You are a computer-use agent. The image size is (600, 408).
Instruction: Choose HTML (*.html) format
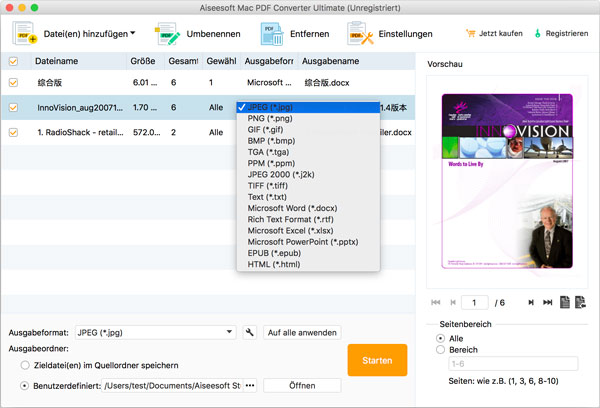click(308, 264)
